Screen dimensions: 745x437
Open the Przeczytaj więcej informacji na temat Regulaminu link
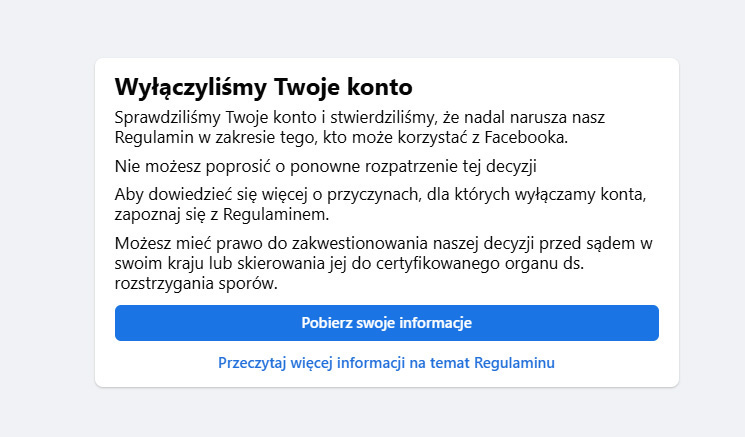click(386, 363)
